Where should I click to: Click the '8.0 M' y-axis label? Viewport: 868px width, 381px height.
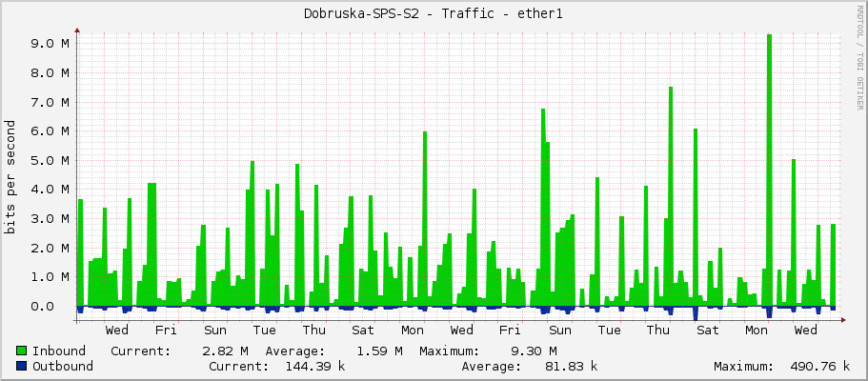(x=50, y=72)
